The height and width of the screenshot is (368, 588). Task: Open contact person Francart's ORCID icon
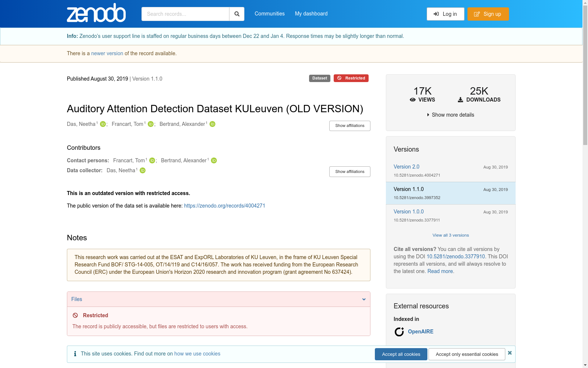click(152, 161)
